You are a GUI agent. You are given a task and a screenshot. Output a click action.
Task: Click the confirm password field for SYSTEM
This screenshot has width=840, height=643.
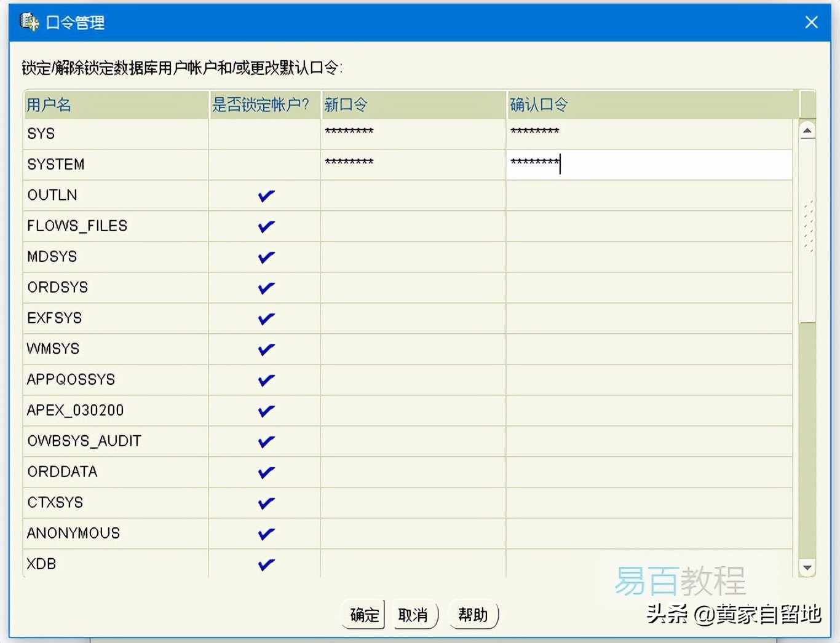coord(649,164)
